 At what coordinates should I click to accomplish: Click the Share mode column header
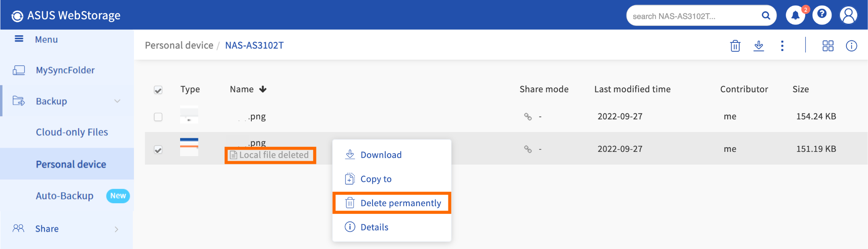pyautogui.click(x=544, y=89)
